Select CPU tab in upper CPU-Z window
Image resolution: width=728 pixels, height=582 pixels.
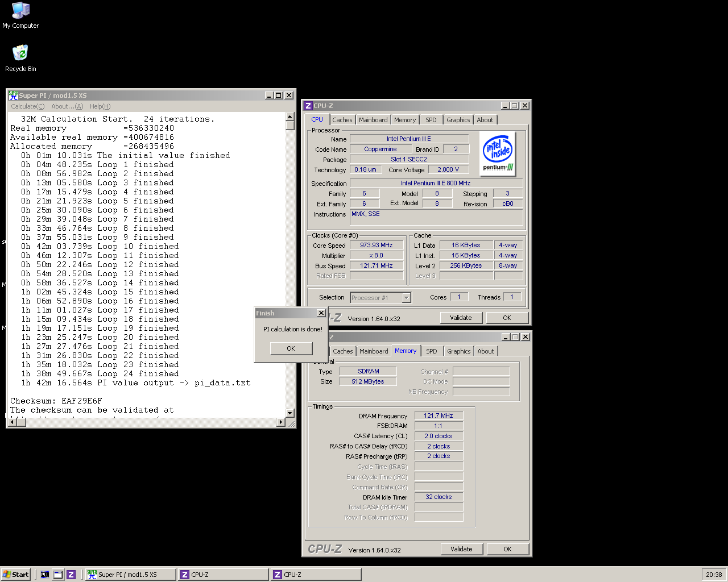(317, 119)
